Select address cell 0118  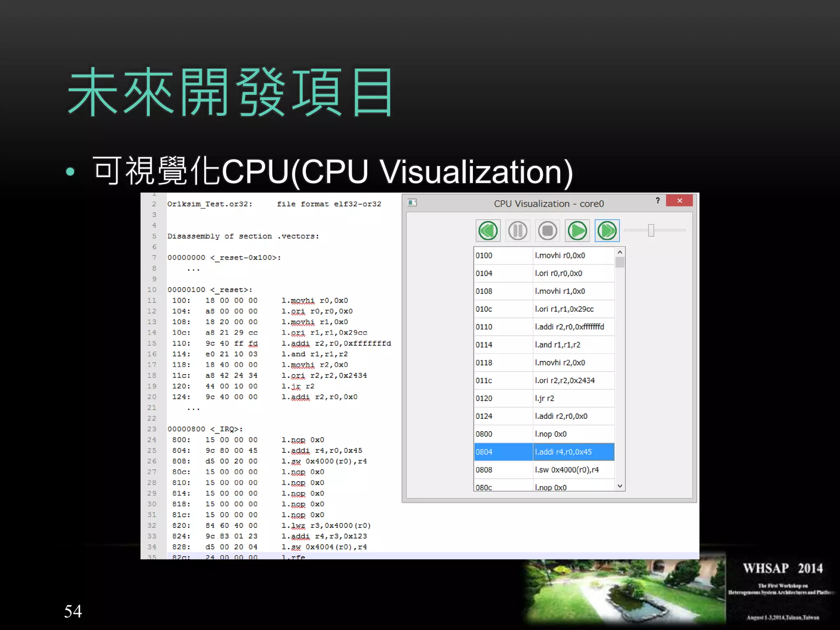(503, 363)
